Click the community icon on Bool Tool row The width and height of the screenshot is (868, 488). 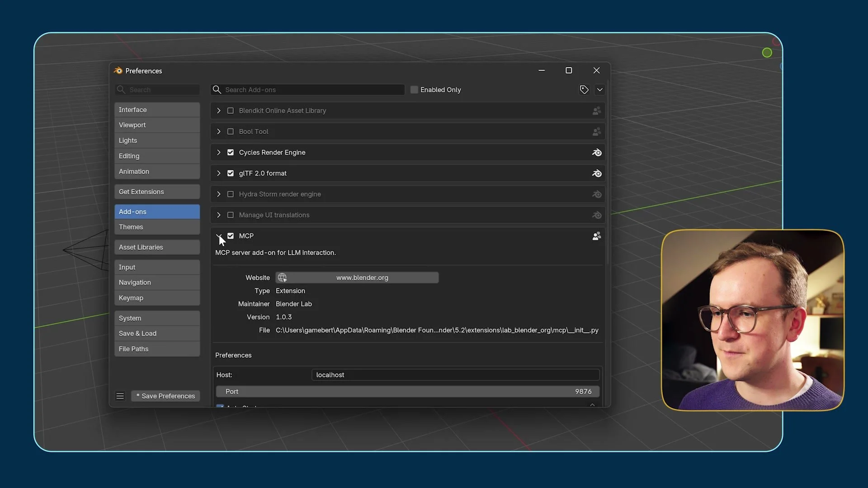(x=597, y=131)
